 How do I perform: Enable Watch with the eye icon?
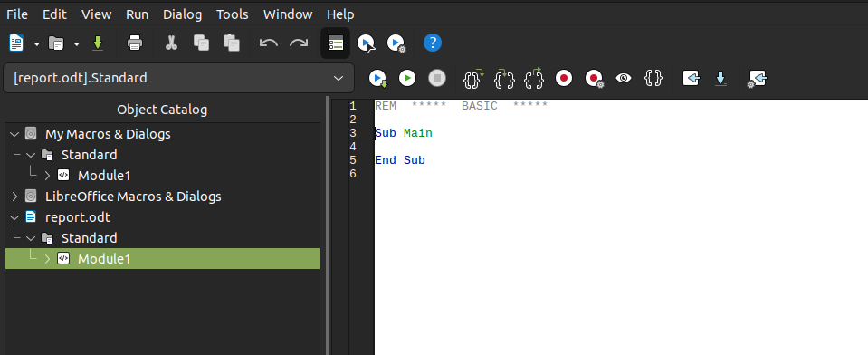click(x=624, y=78)
